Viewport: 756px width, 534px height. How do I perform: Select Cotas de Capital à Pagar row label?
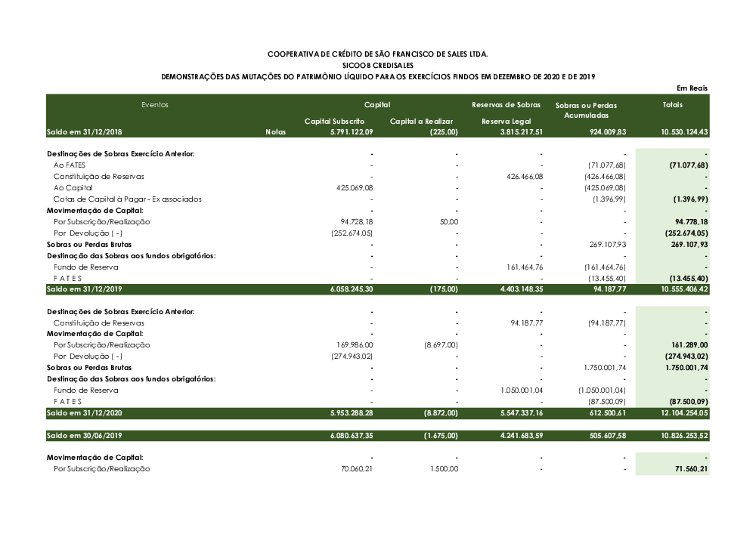[x=127, y=199]
